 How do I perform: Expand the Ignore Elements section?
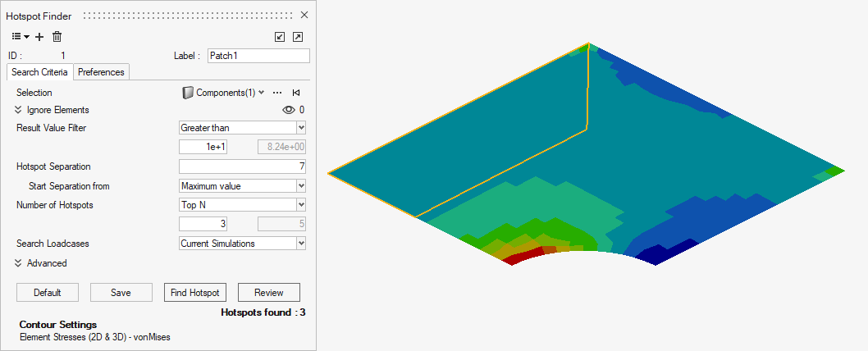pyautogui.click(x=18, y=110)
